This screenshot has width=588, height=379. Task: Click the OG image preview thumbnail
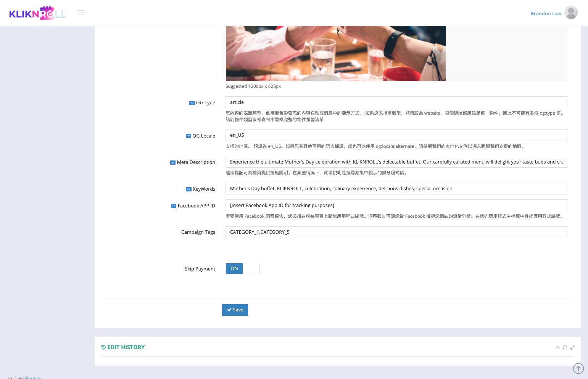point(336,53)
